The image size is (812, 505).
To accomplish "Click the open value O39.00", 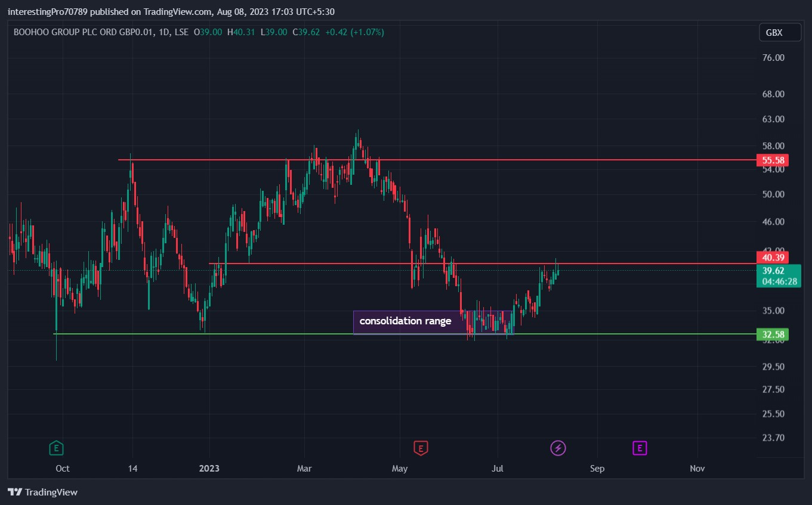I will (208, 32).
